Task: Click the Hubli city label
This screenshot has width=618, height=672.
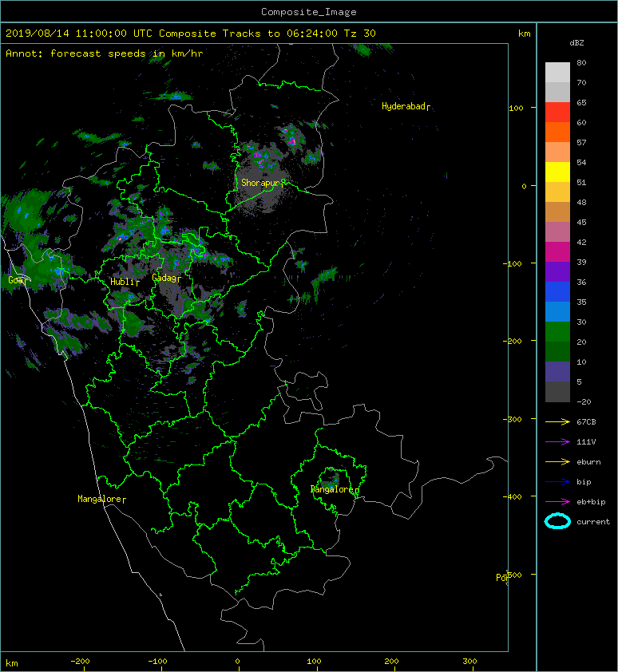Action: [x=123, y=282]
